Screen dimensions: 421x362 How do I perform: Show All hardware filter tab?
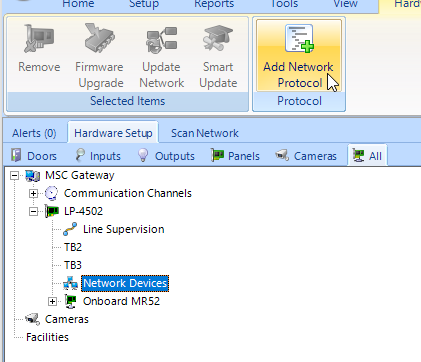[x=367, y=155]
